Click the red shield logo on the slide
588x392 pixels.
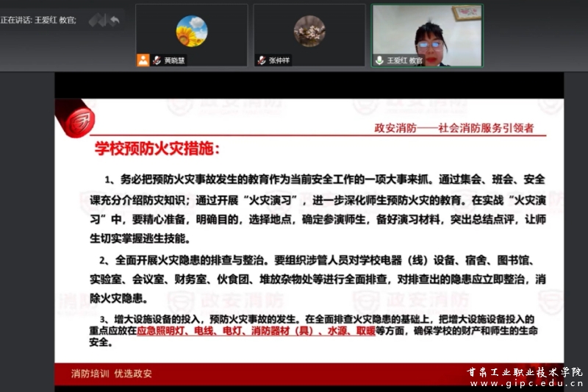coord(77,121)
